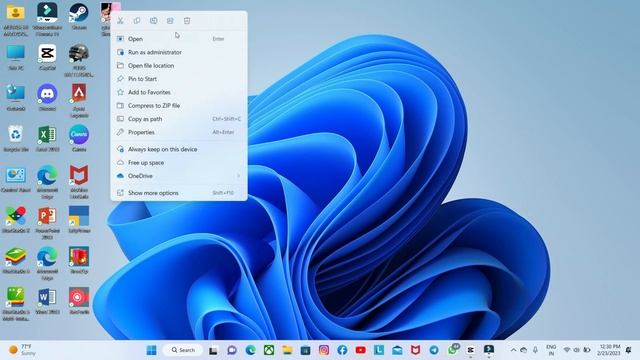Select Always keep on this device

point(179,149)
